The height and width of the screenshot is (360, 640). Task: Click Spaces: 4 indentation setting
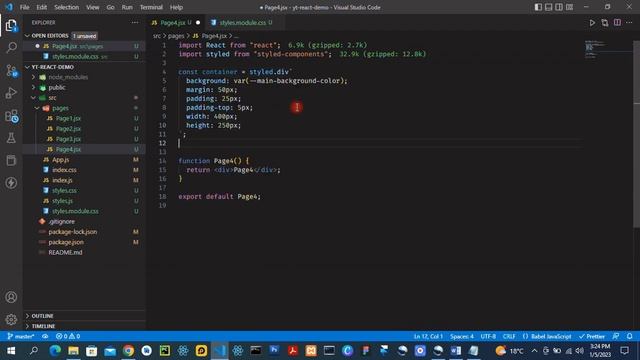click(x=462, y=336)
